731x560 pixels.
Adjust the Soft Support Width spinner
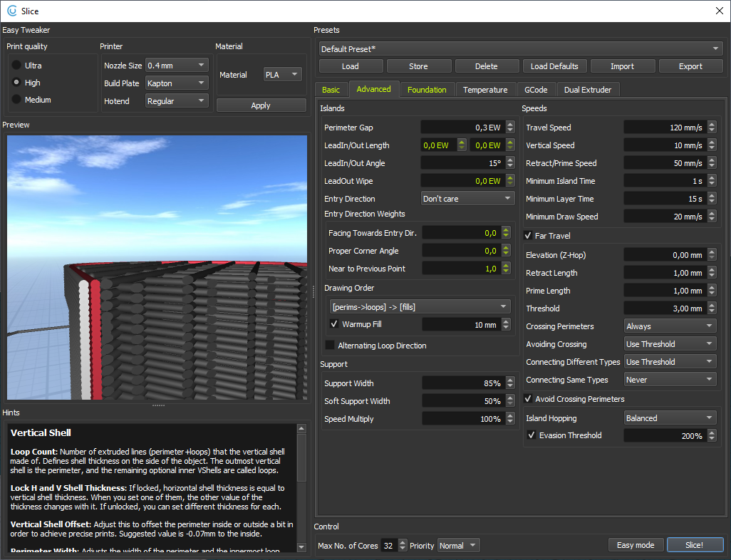coord(510,401)
